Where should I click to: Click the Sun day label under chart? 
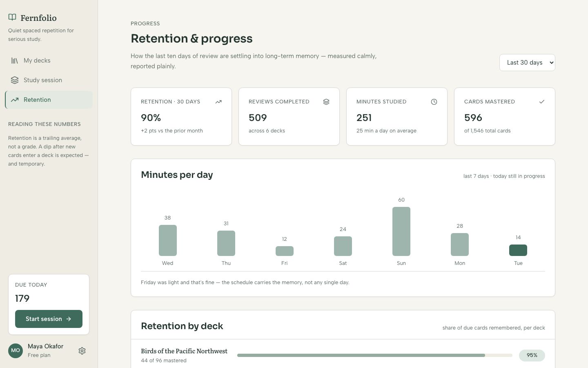click(x=401, y=263)
